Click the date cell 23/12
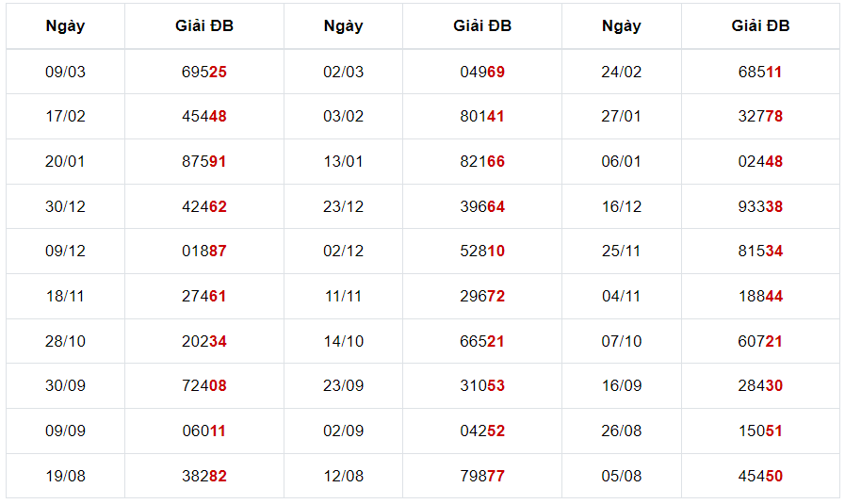845x504 pixels. 343,206
